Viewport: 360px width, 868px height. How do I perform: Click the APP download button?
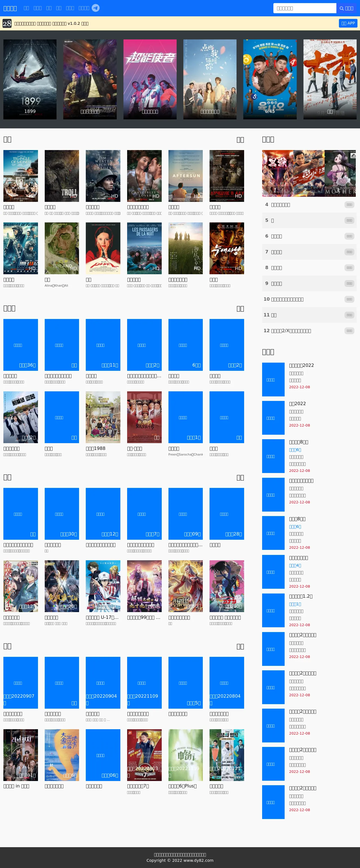(348, 23)
